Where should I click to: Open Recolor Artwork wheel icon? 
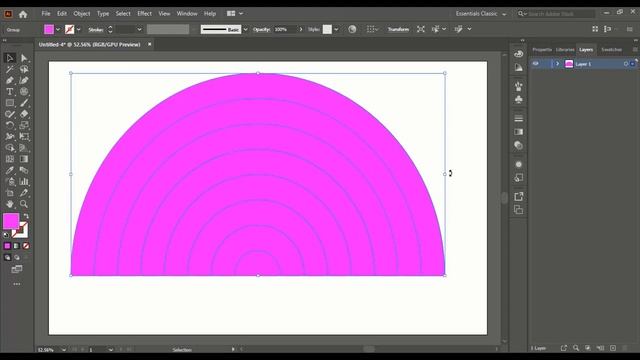352,29
